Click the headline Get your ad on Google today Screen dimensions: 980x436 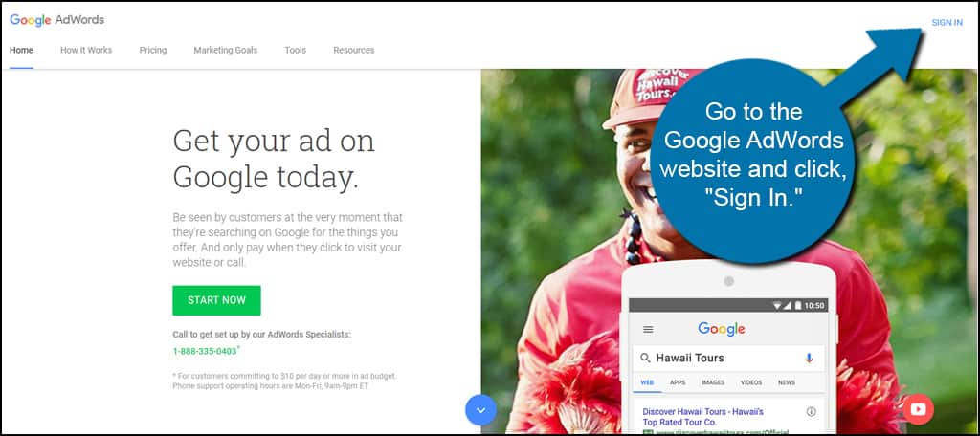click(274, 159)
